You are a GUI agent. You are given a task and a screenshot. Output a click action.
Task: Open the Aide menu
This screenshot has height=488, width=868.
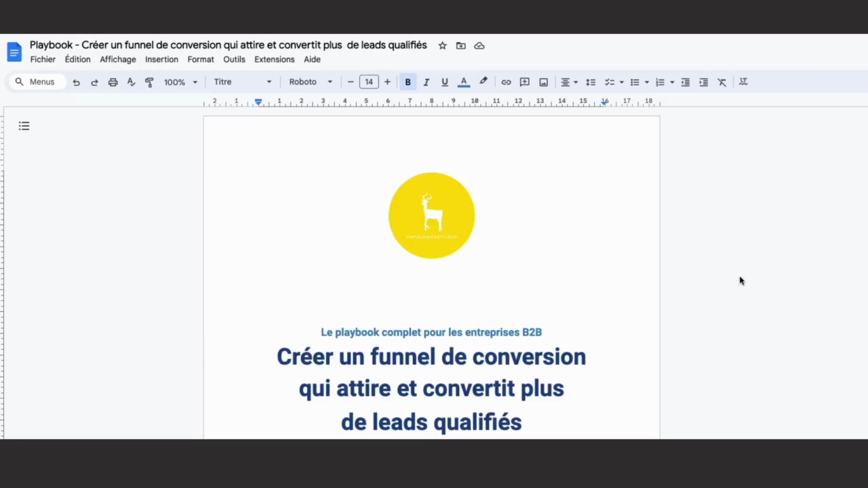tap(312, 60)
